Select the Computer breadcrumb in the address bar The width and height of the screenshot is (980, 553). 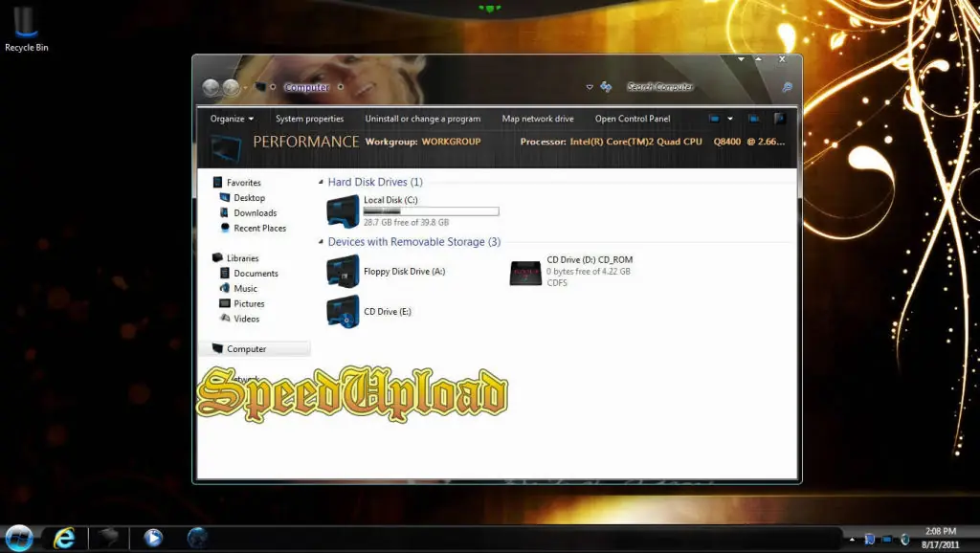pyautogui.click(x=306, y=87)
